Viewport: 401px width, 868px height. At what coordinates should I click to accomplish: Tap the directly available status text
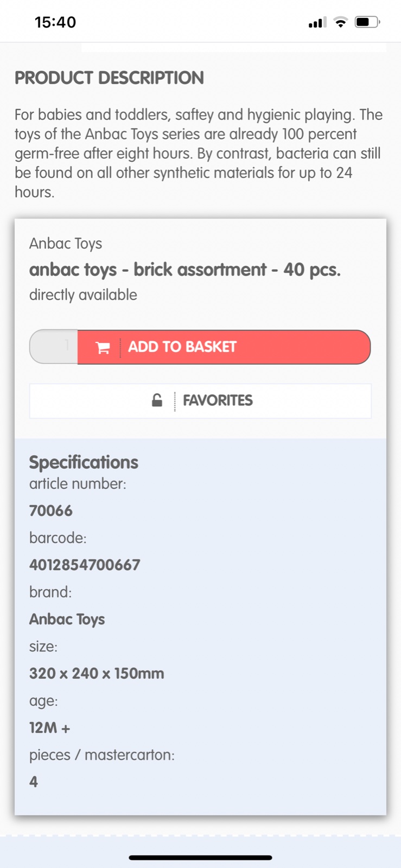pos(83,295)
